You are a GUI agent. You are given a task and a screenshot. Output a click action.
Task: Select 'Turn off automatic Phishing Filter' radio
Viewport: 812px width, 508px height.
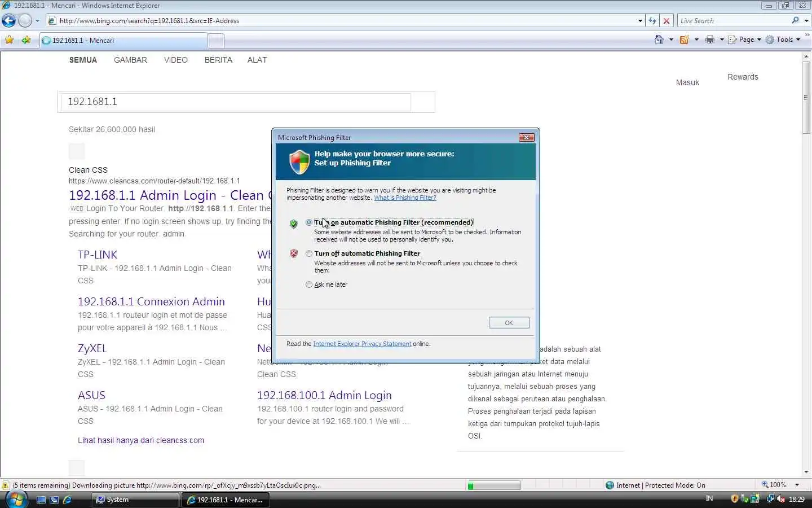click(x=309, y=253)
